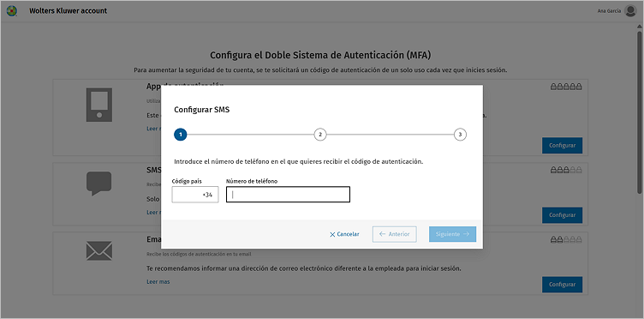Click the authentication app phone icon
644x319 pixels.
click(99, 105)
